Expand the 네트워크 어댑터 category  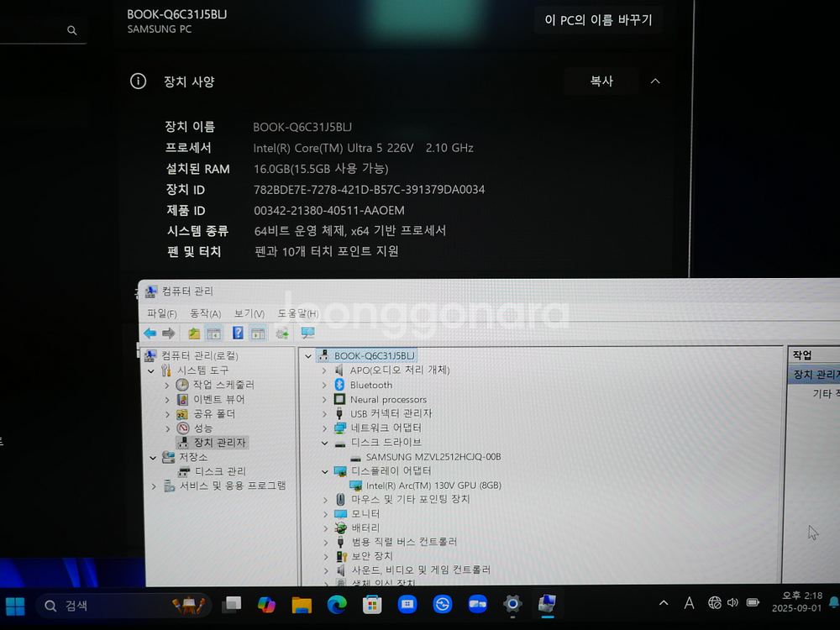(x=324, y=428)
